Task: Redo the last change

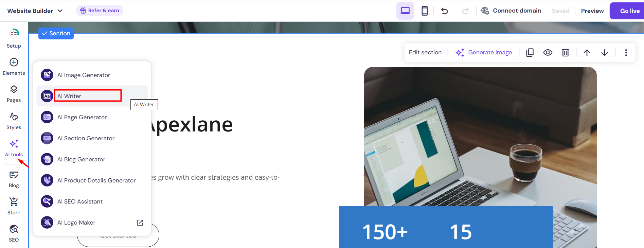Action: click(465, 11)
